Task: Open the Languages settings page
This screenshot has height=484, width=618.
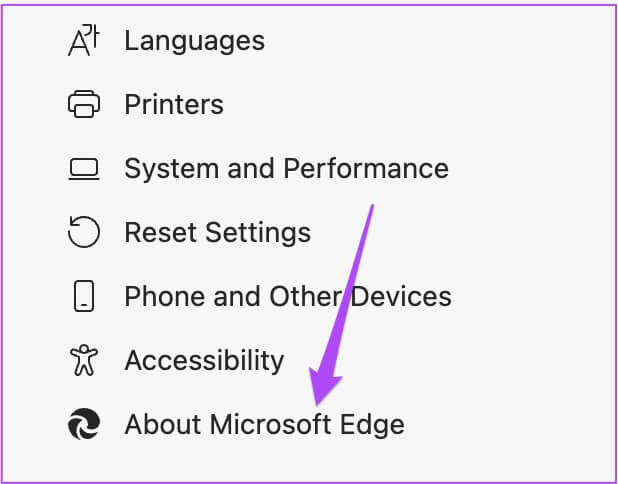Action: coord(194,40)
